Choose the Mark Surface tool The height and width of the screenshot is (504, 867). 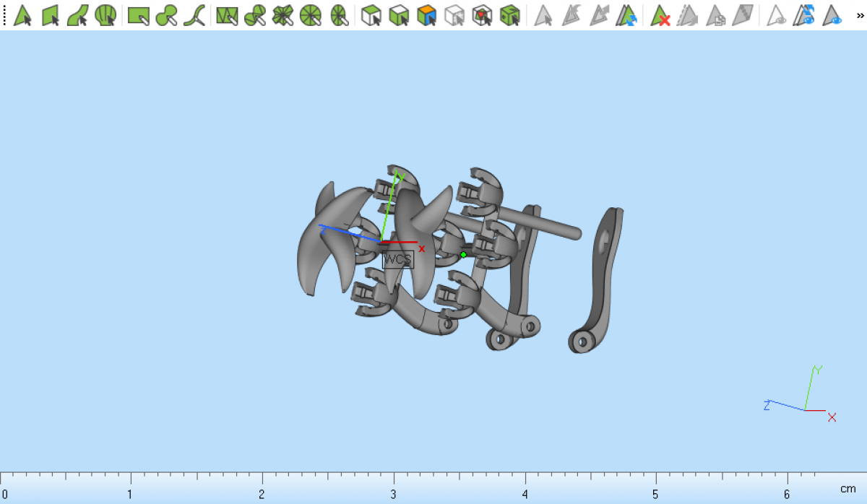tap(78, 15)
